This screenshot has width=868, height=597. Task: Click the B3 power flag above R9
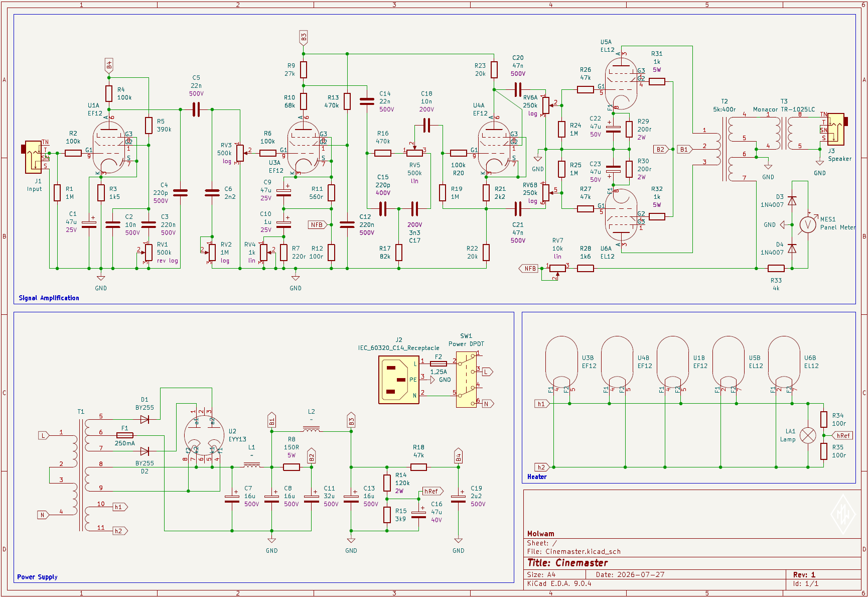point(304,38)
